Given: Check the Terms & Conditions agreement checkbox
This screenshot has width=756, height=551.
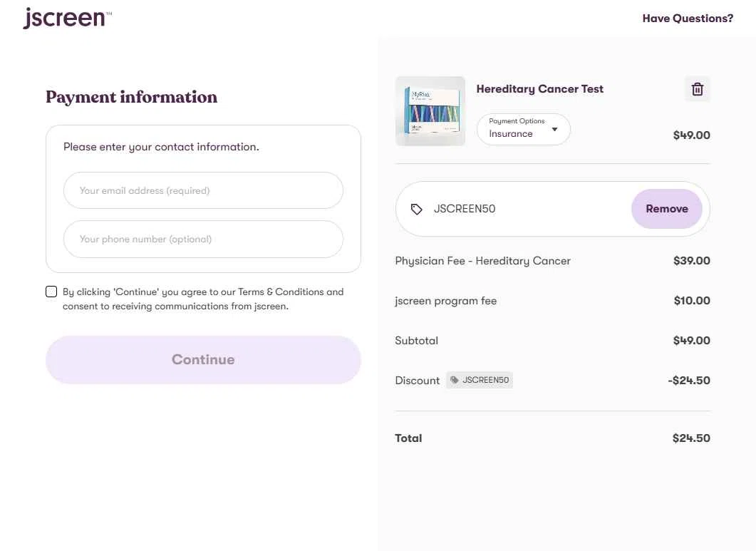Looking at the screenshot, I should pyautogui.click(x=51, y=292).
